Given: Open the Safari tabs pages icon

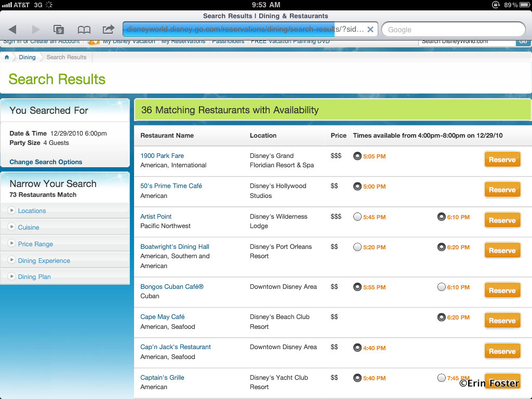Looking at the screenshot, I should pos(59,30).
